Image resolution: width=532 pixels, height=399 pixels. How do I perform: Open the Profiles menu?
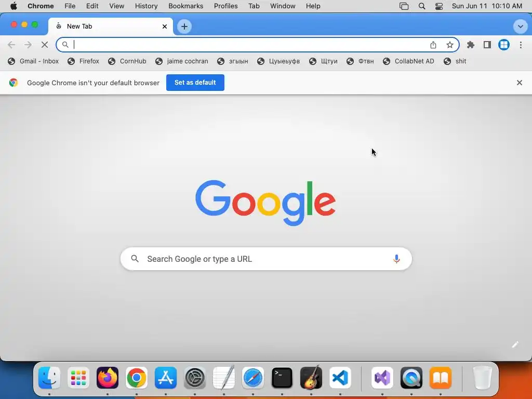point(225,6)
